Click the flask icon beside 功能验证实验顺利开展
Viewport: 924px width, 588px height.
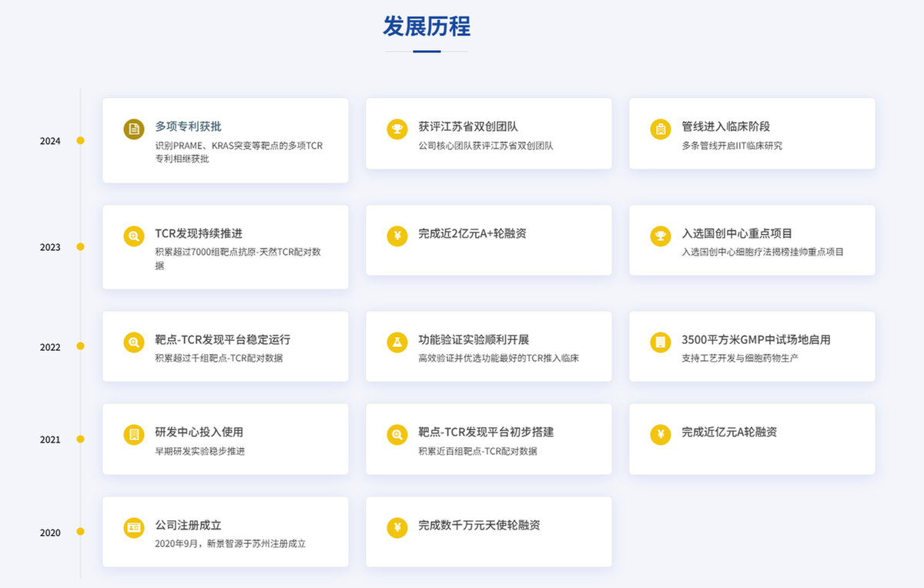coord(397,342)
